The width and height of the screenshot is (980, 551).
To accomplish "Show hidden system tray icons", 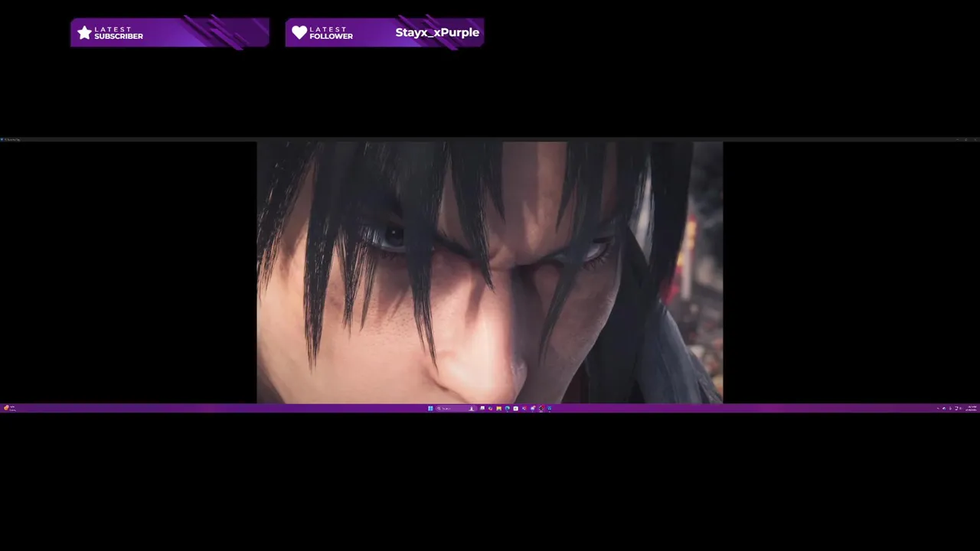I will 938,408.
